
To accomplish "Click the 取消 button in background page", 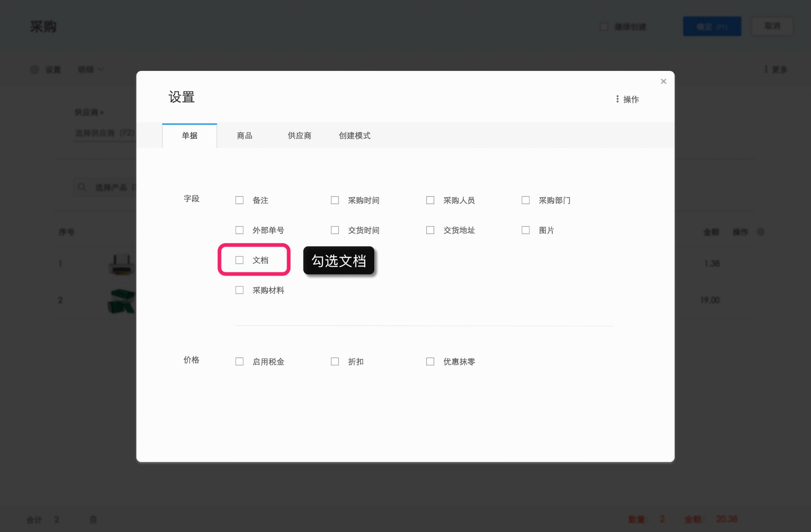I will point(772,26).
